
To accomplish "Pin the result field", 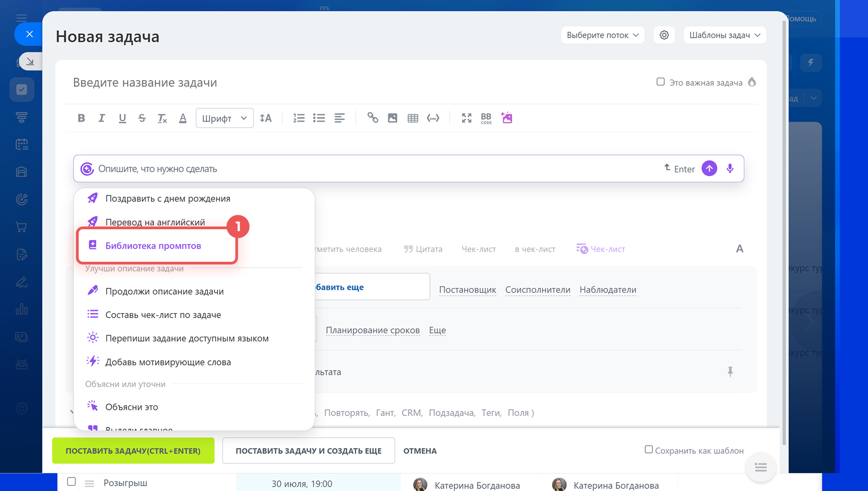I will click(730, 372).
